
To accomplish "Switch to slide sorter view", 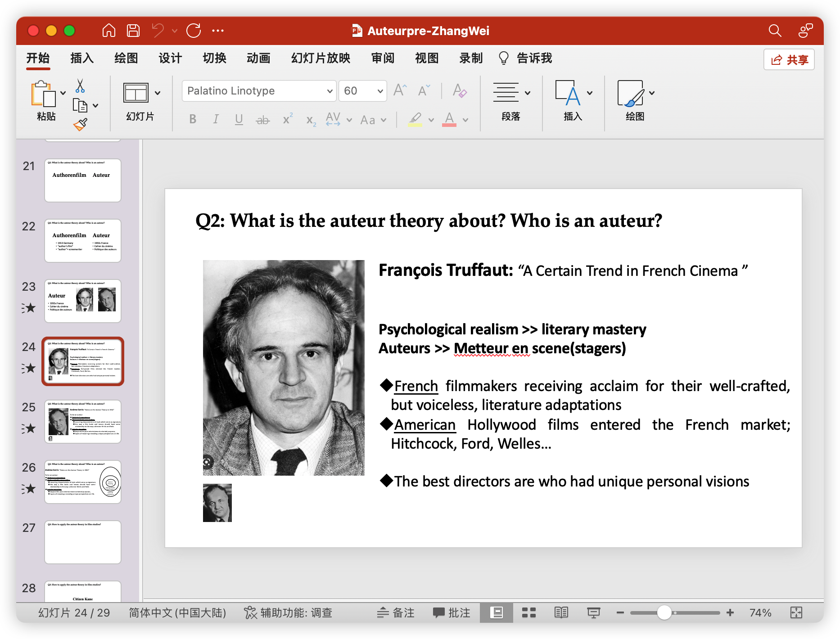I will (x=529, y=612).
